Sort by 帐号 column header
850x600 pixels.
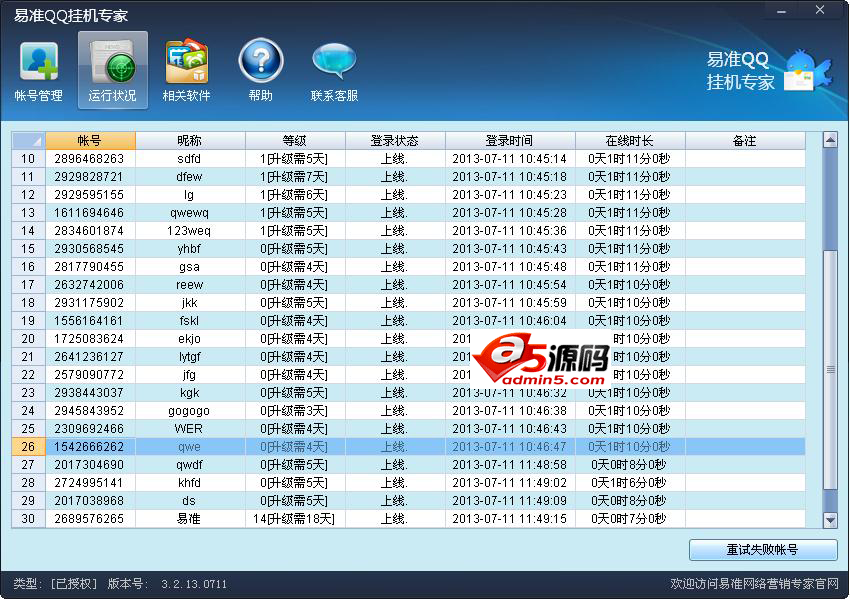[91, 141]
